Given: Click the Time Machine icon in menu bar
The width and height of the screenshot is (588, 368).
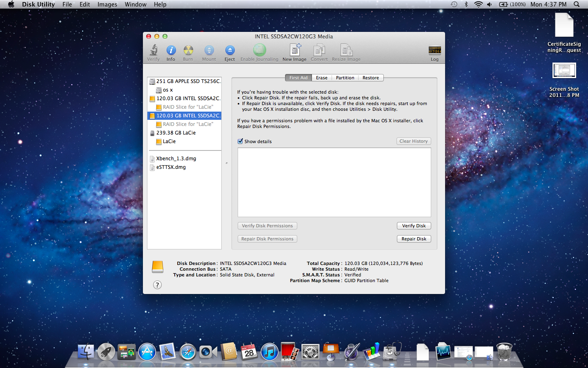Looking at the screenshot, I should [x=454, y=4].
